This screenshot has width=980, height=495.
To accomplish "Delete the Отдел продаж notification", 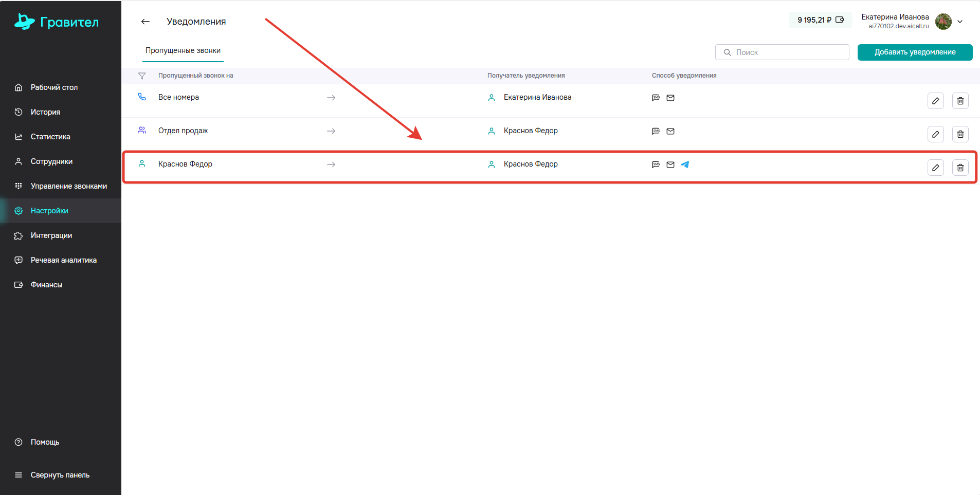I will pos(960,134).
